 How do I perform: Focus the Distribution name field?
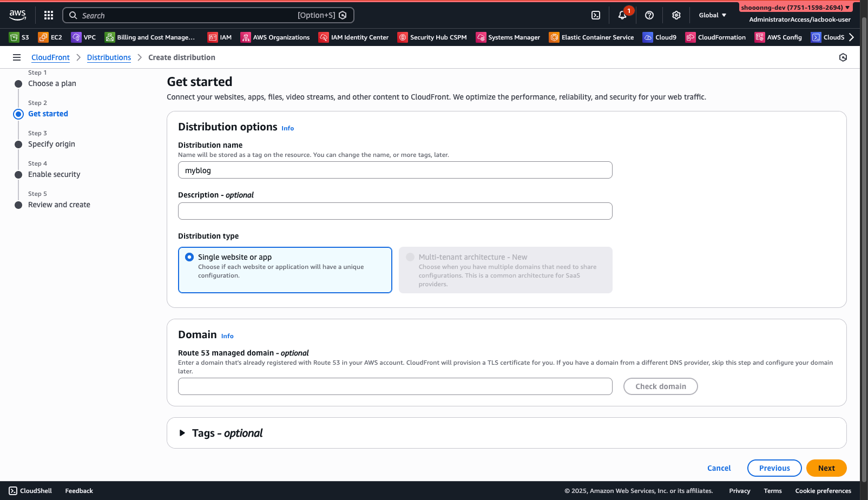pos(395,170)
